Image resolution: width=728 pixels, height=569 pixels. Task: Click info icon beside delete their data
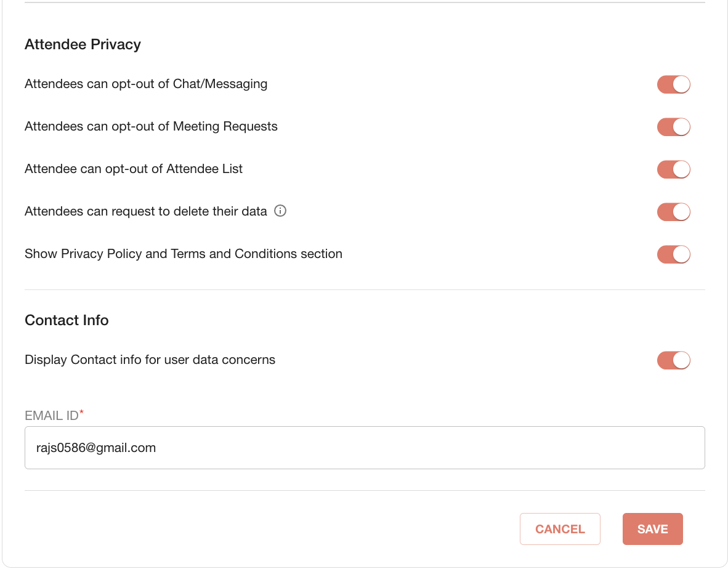click(280, 211)
